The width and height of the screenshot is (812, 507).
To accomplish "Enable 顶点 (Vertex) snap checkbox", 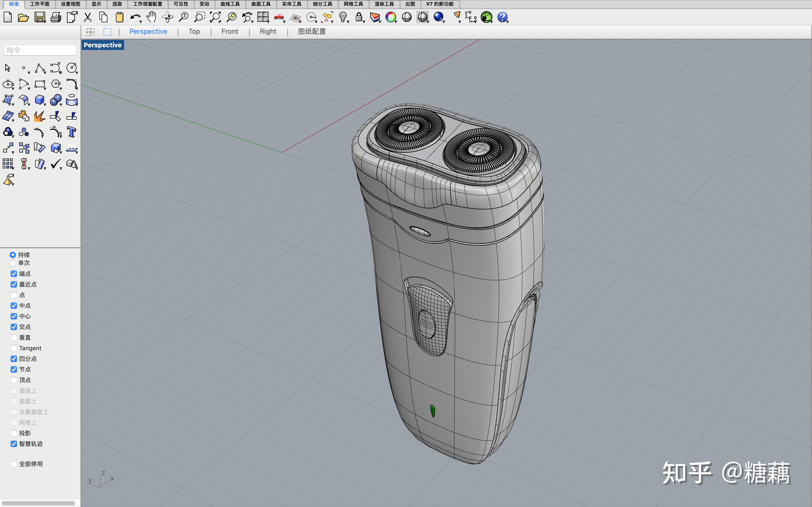I will coord(13,380).
